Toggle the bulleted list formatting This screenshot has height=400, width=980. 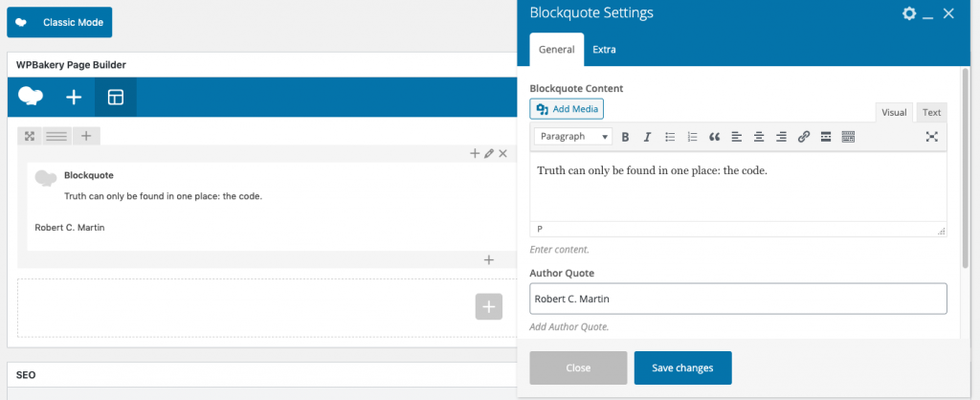670,137
